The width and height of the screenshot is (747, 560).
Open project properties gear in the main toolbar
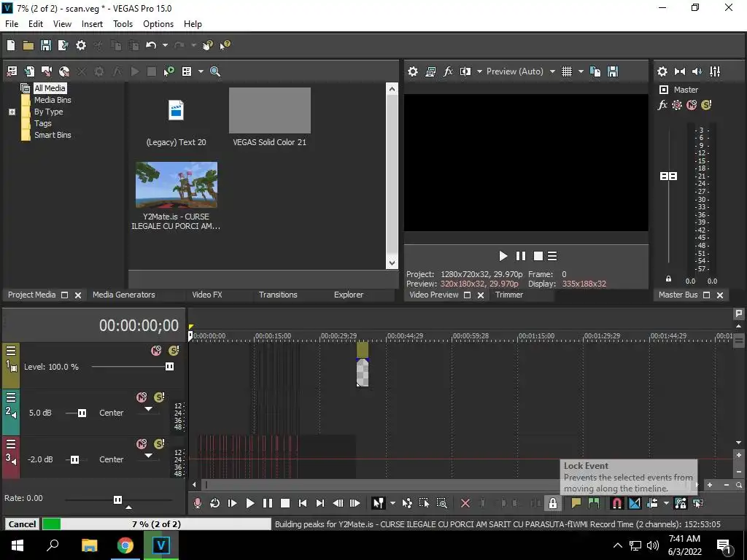81,45
